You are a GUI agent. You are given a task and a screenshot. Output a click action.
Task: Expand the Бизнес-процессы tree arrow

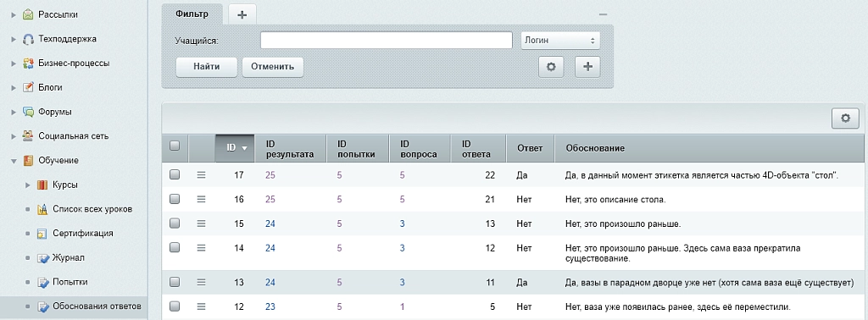pos(14,63)
